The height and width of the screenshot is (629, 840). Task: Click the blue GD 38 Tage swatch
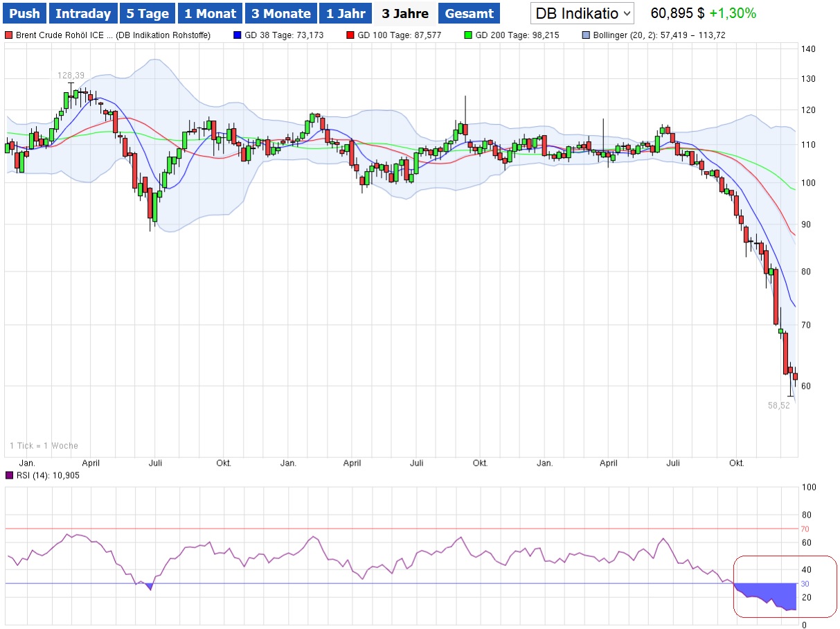[x=238, y=35]
